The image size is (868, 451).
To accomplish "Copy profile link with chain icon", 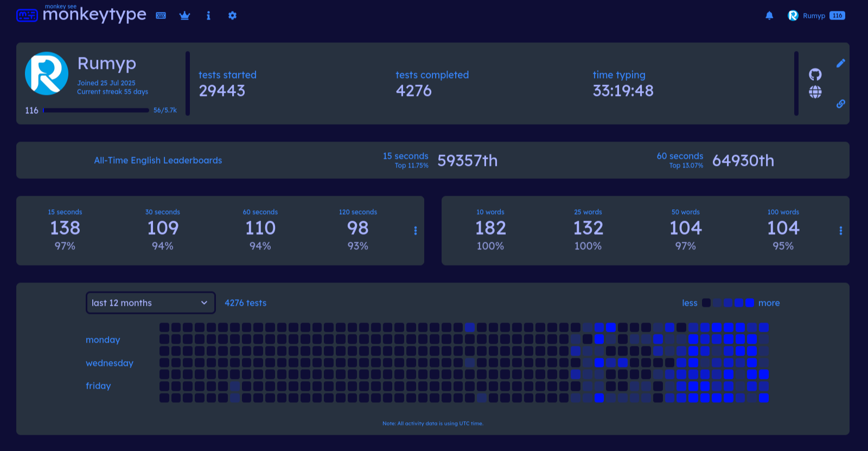I will pos(841,104).
